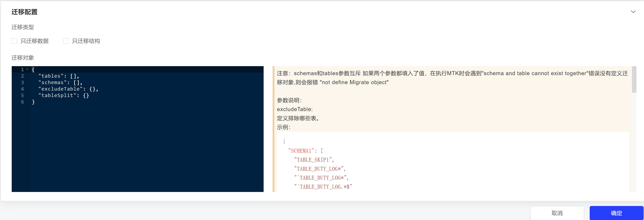Click line number 3 in gutter
The height and width of the screenshot is (220, 644).
22,82
